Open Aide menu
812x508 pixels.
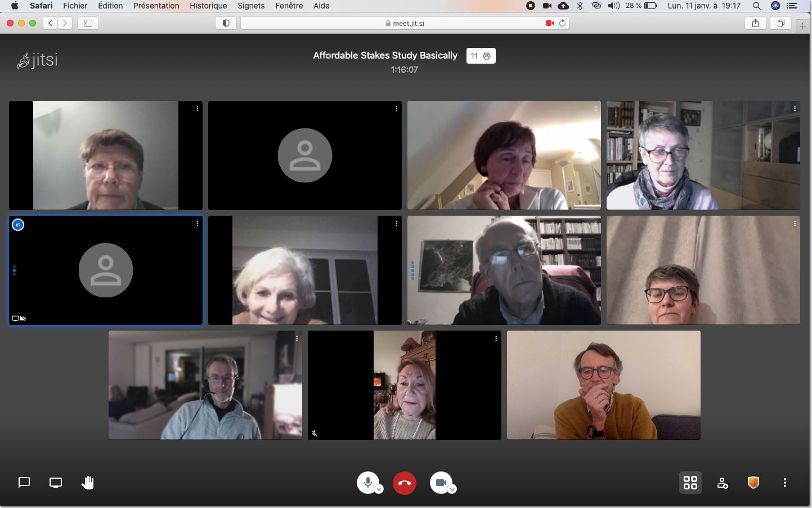pos(321,6)
